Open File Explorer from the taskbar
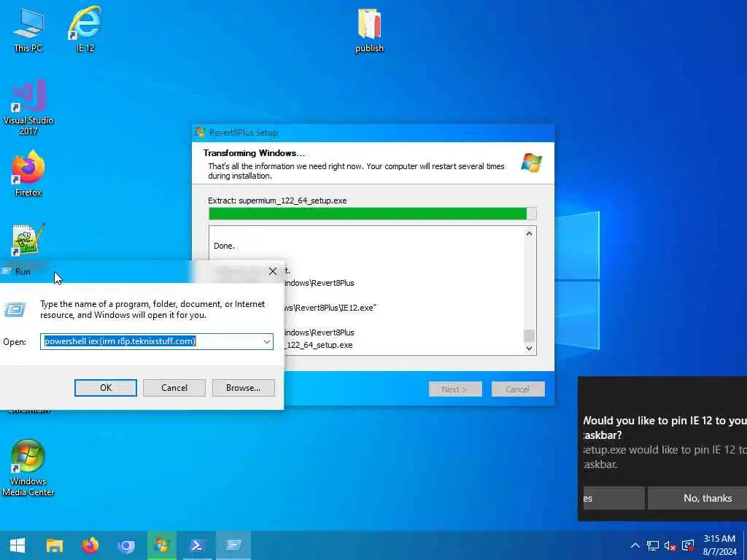 pyautogui.click(x=54, y=545)
